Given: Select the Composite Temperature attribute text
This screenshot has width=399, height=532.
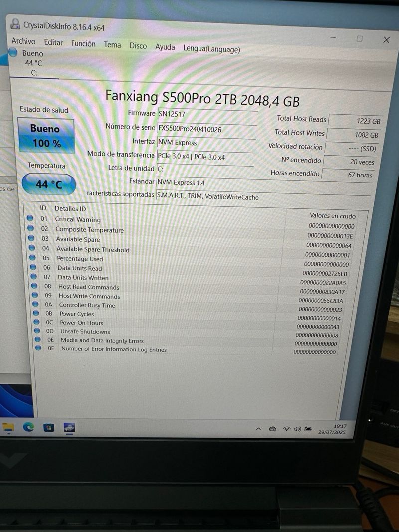Looking at the screenshot, I should 90,230.
